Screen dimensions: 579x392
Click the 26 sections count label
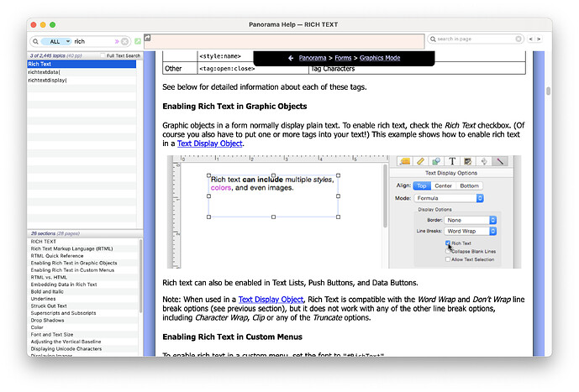point(55,234)
